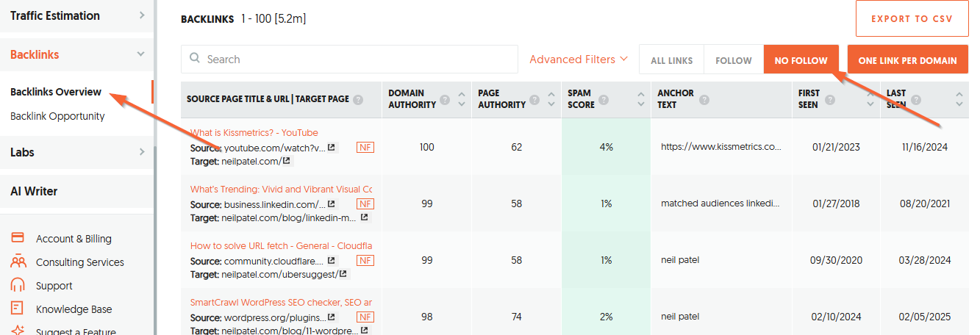Select the No Follow link filter

coord(801,60)
